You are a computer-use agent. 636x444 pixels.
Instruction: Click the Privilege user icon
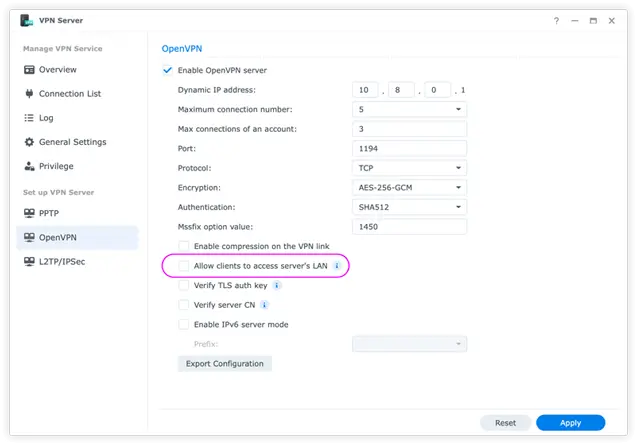pos(29,166)
